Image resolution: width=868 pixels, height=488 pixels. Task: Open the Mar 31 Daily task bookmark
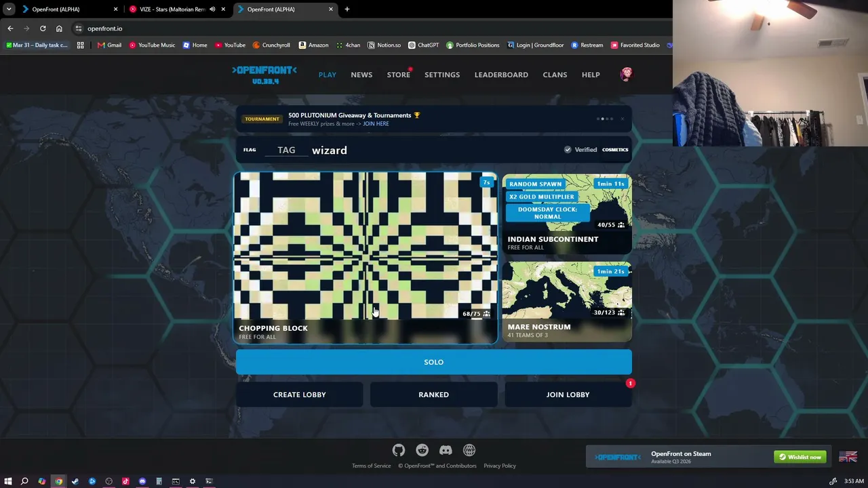[x=37, y=45]
